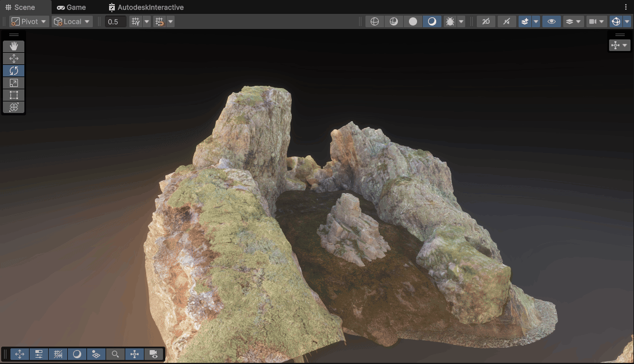
Task: Open the three-dot tab options menu
Action: (x=626, y=8)
